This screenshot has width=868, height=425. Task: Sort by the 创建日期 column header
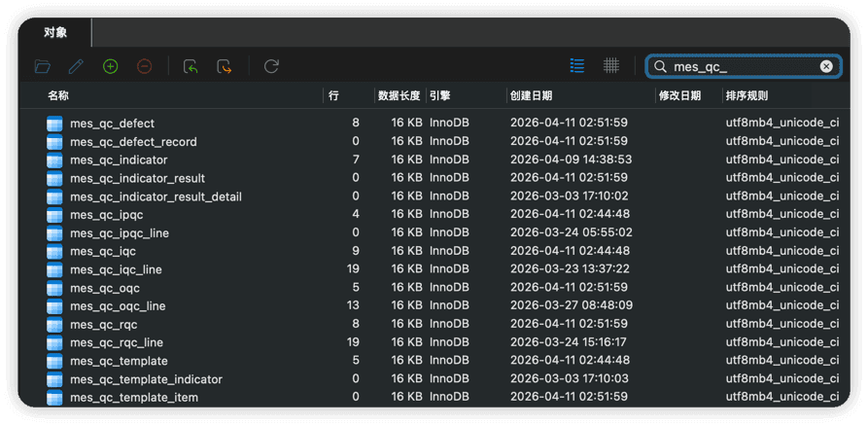pyautogui.click(x=530, y=95)
